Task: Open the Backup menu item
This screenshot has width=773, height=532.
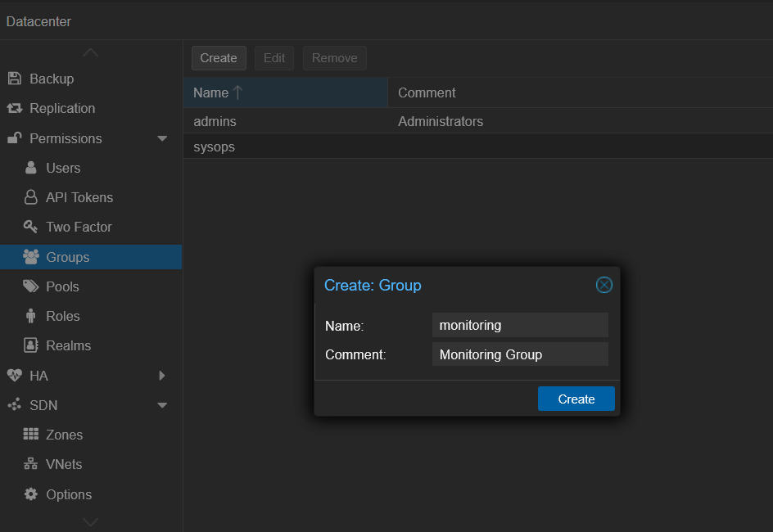Action: pyautogui.click(x=91, y=79)
